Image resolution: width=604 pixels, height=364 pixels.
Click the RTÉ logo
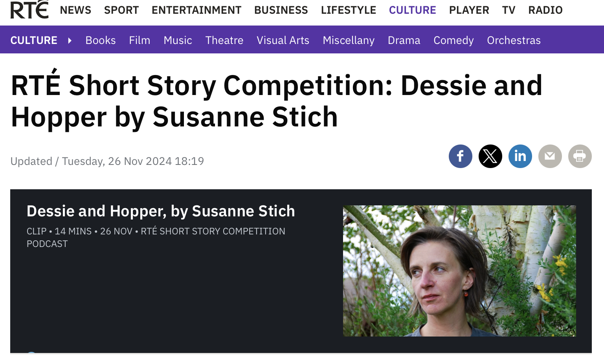coord(29,10)
